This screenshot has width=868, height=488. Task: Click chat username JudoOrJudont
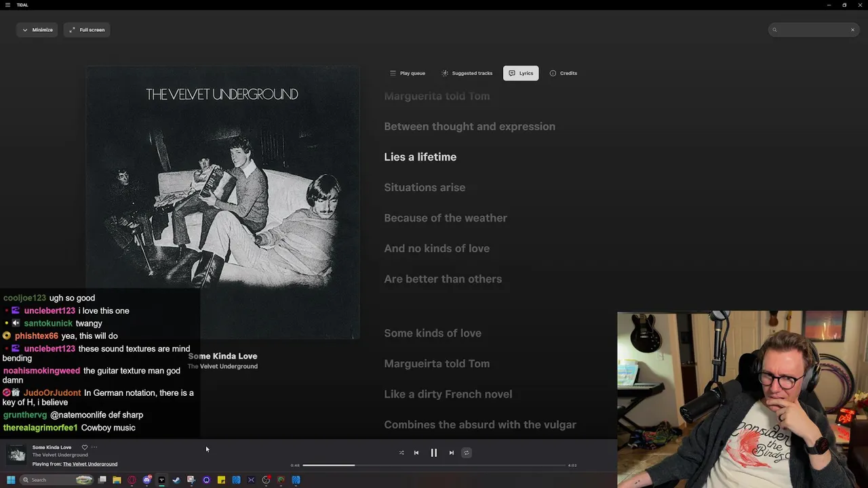pyautogui.click(x=52, y=393)
